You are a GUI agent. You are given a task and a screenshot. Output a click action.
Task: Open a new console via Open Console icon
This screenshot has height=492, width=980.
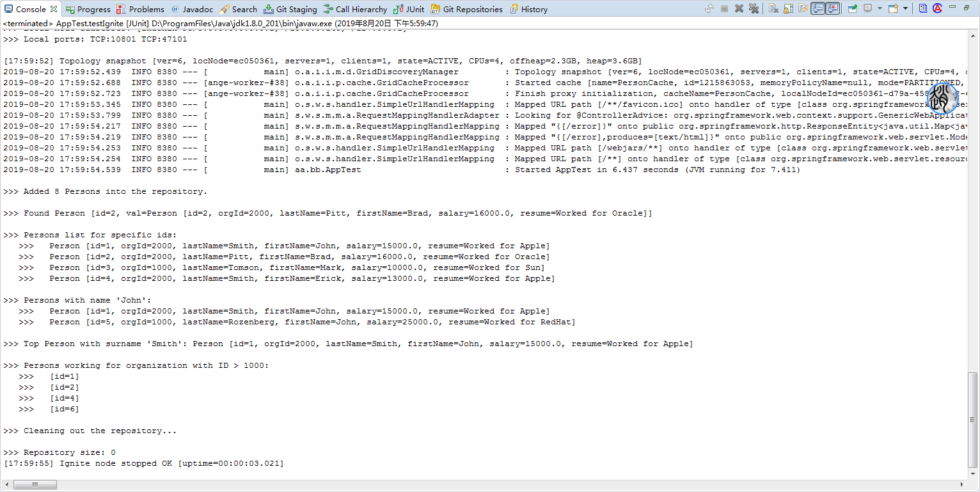893,9
